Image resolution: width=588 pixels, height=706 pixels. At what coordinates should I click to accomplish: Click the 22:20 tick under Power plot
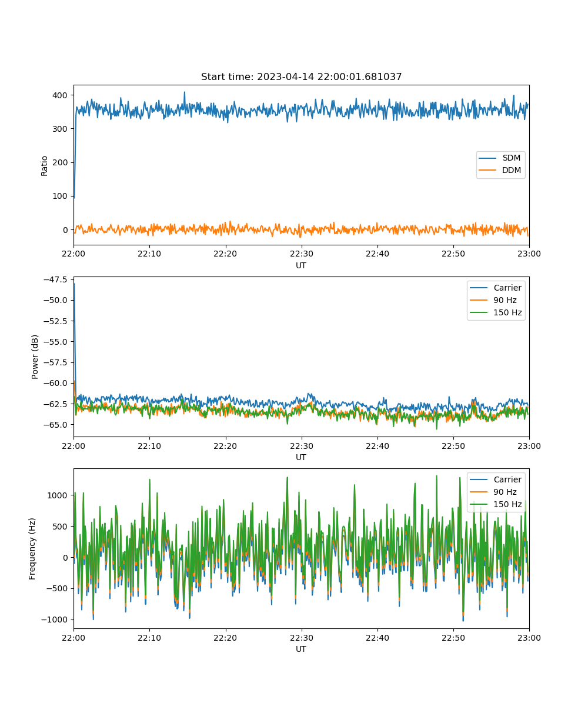pos(225,445)
